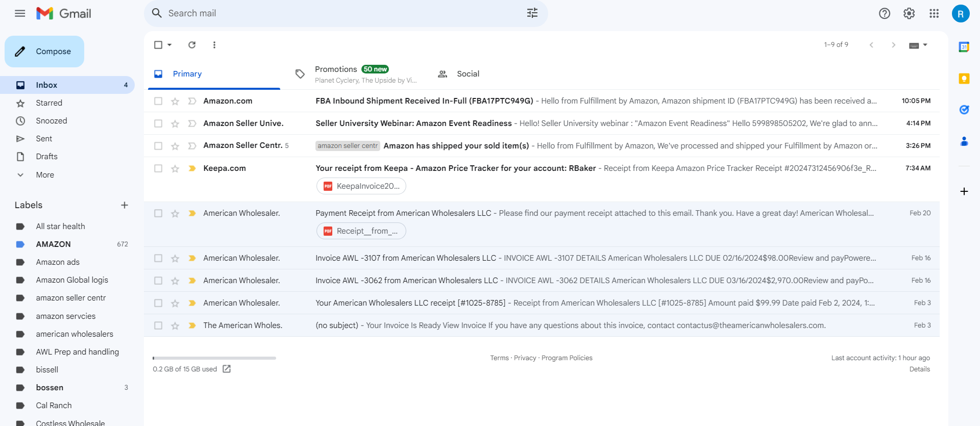
Task: Show search options filter icon
Action: pyautogui.click(x=532, y=13)
